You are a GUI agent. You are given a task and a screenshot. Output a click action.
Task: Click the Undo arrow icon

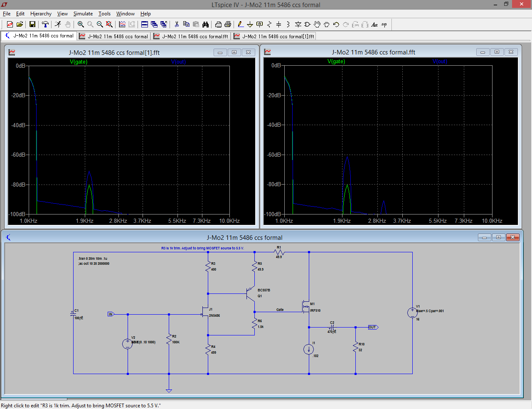pyautogui.click(x=336, y=25)
